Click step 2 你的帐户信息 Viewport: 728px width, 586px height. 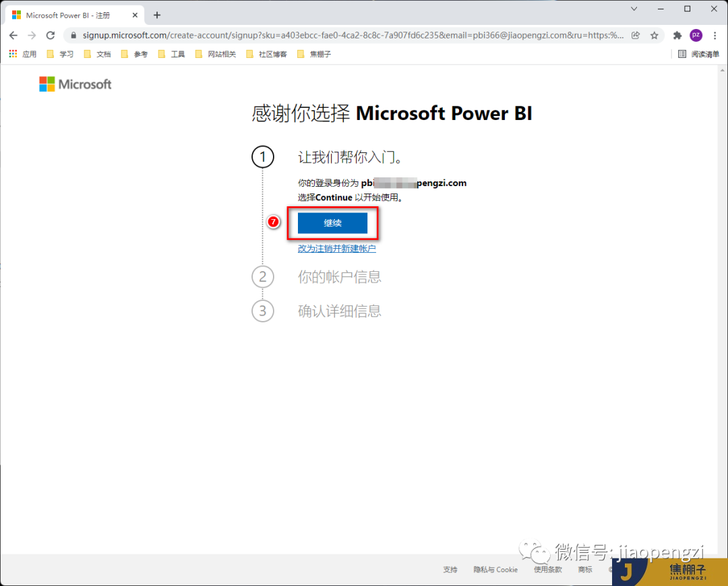(339, 276)
